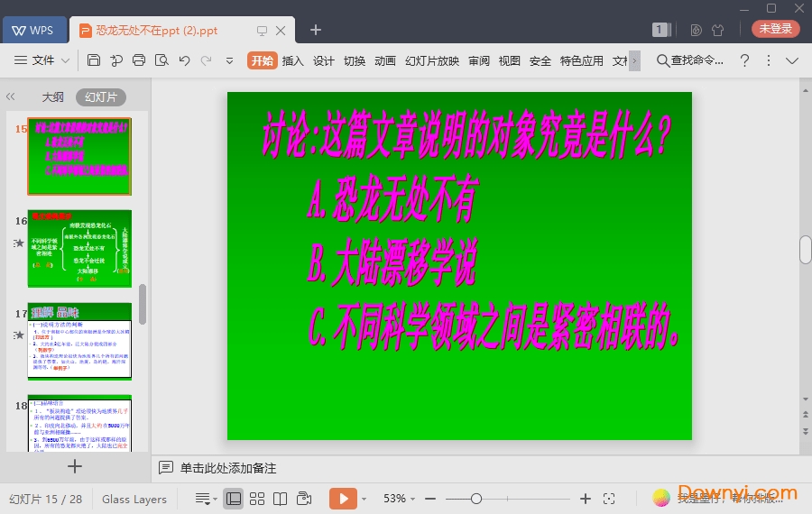Screen dimensions: 812x514
Task: Switch to normal view mode
Action: [234, 499]
